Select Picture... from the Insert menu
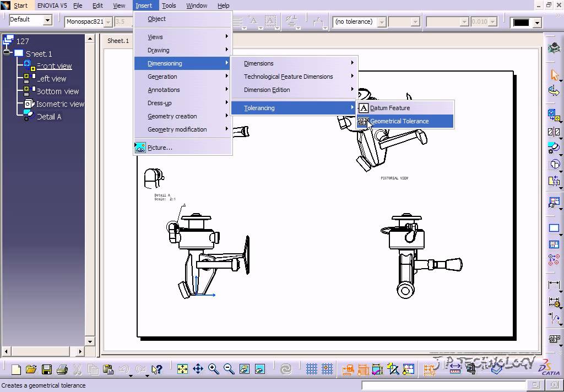 tap(183, 148)
